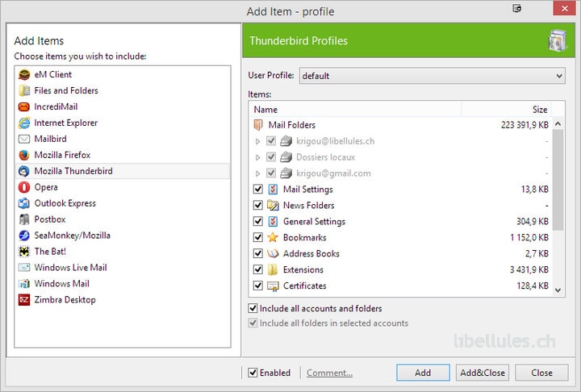Click the Outlook Express icon
The image size is (581, 392).
click(x=24, y=203)
